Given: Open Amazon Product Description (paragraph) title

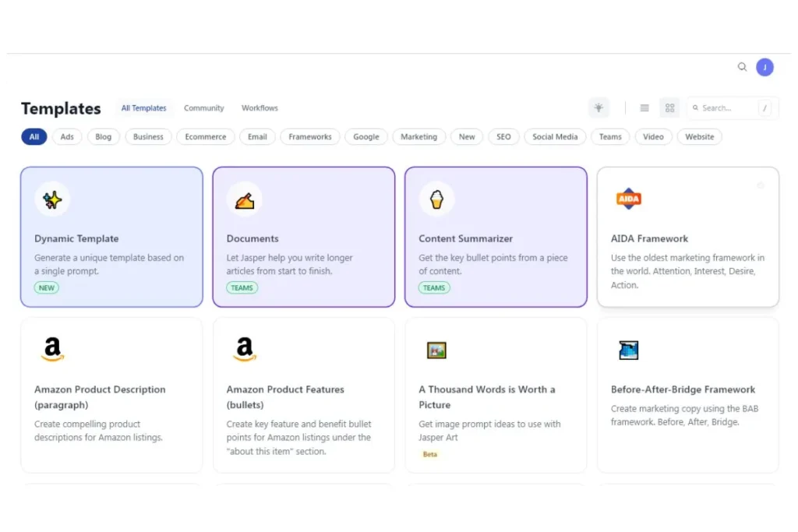Looking at the screenshot, I should (x=100, y=396).
